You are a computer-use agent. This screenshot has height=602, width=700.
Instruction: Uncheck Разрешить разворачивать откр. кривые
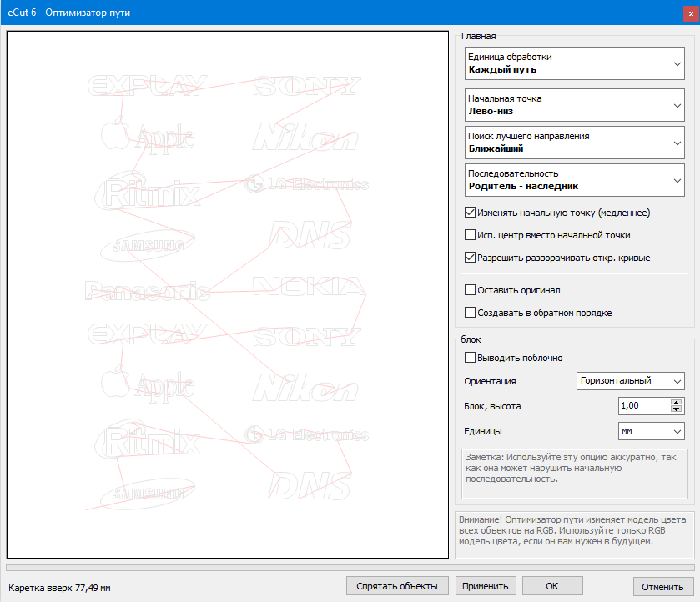(470, 258)
